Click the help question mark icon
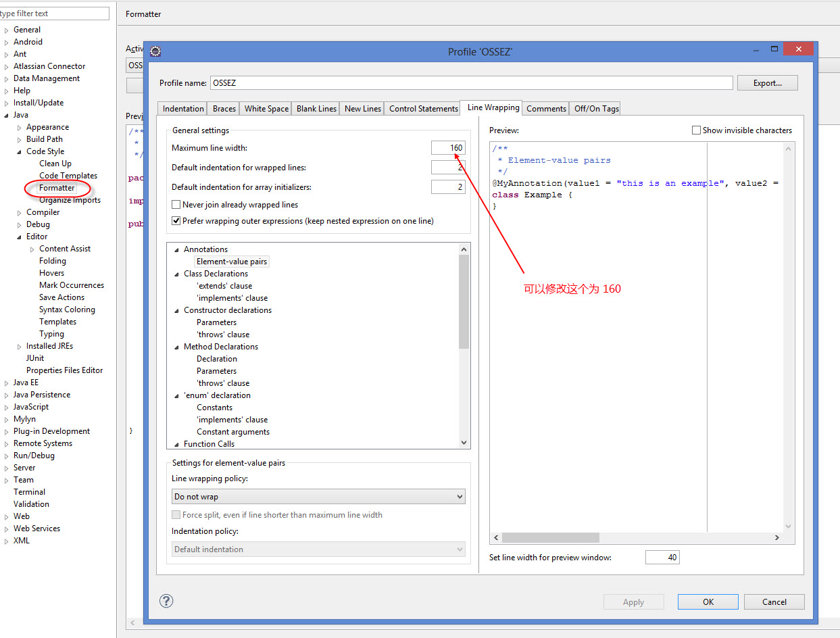840x638 pixels. pos(166,601)
